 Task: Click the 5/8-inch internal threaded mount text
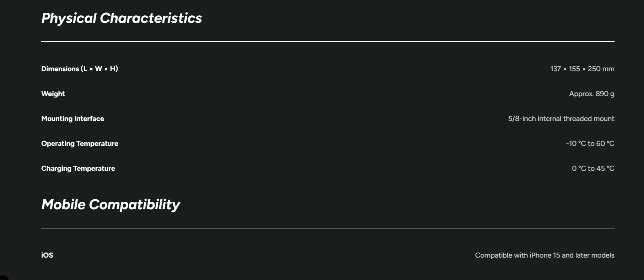561,118
